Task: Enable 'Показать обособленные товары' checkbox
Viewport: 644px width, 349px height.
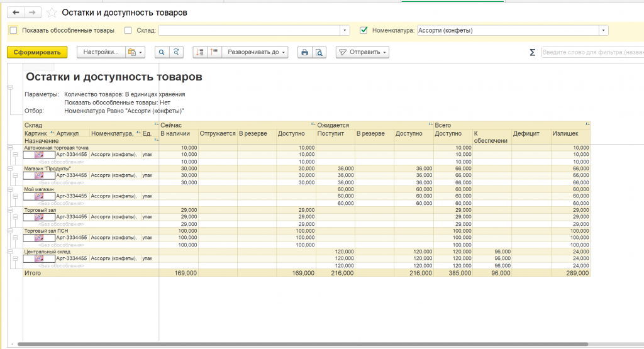Action: pyautogui.click(x=13, y=30)
